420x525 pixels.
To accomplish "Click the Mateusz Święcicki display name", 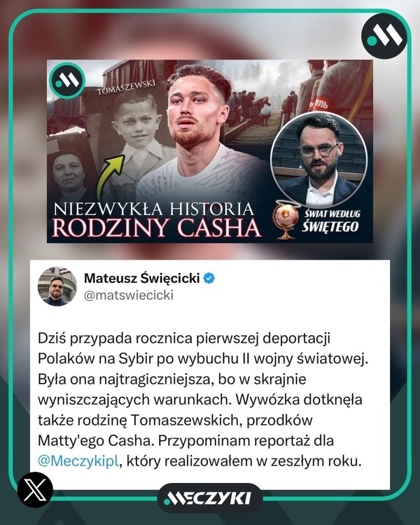I will (x=142, y=278).
